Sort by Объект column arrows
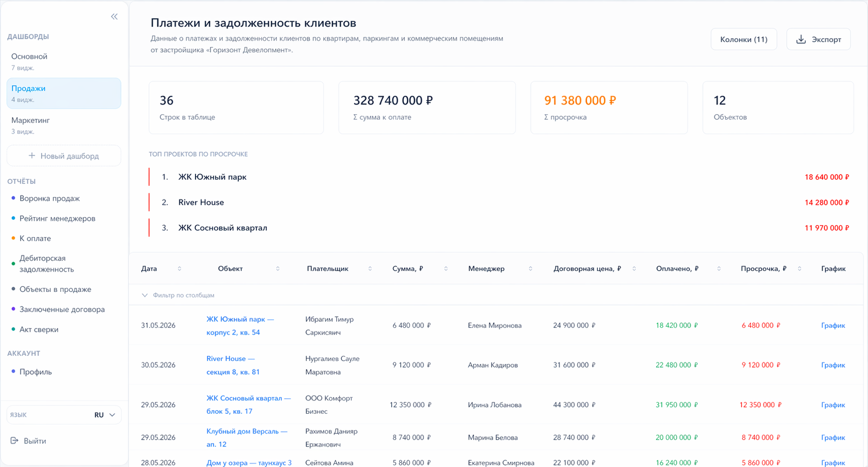 (278, 269)
